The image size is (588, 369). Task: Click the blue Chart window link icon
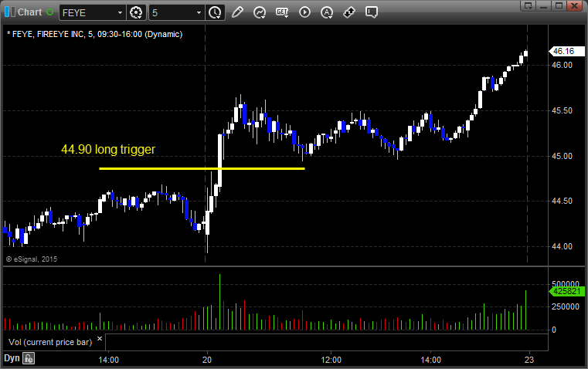(x=10, y=12)
